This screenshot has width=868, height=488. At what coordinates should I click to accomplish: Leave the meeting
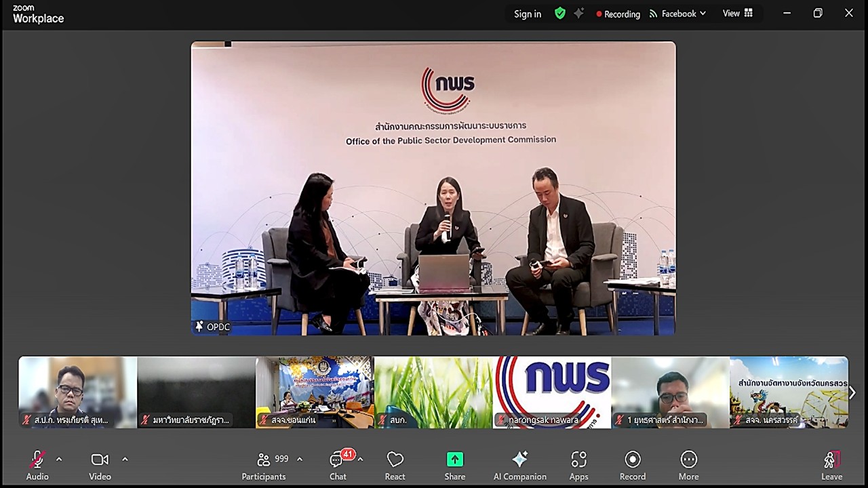pyautogui.click(x=832, y=466)
